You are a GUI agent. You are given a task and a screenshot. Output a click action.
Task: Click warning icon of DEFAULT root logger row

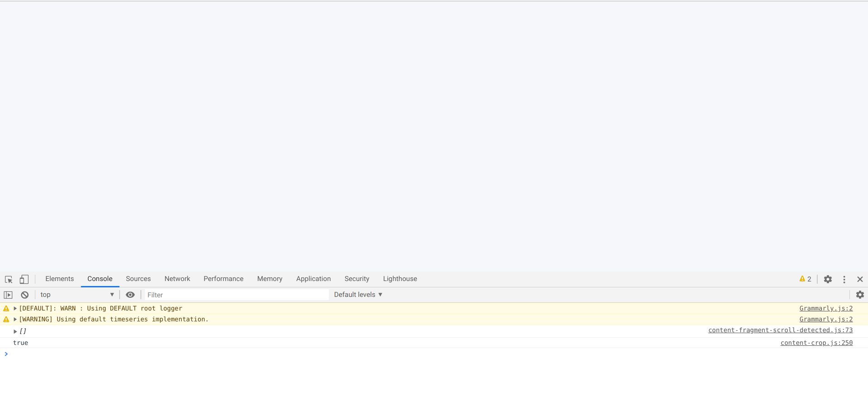6,309
